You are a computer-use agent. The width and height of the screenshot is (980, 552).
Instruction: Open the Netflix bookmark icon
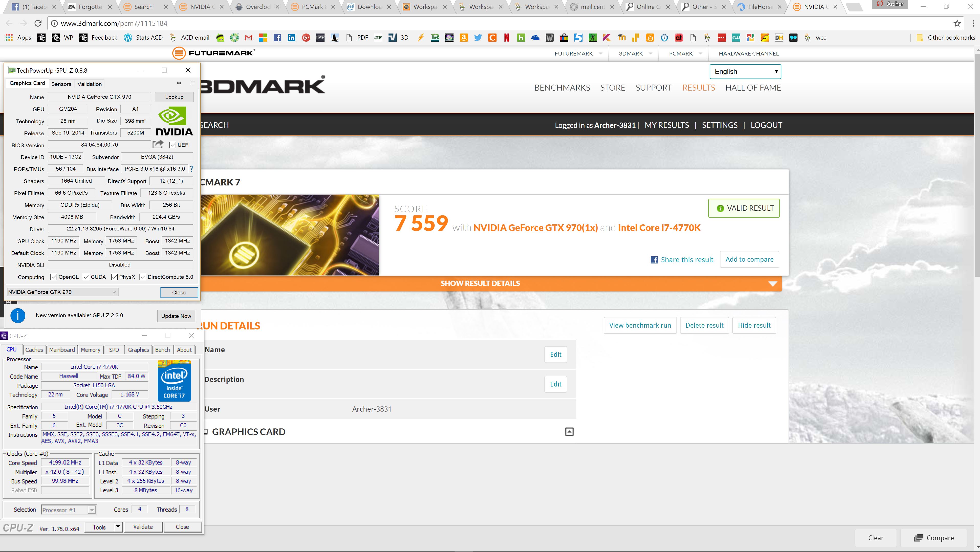click(x=507, y=38)
